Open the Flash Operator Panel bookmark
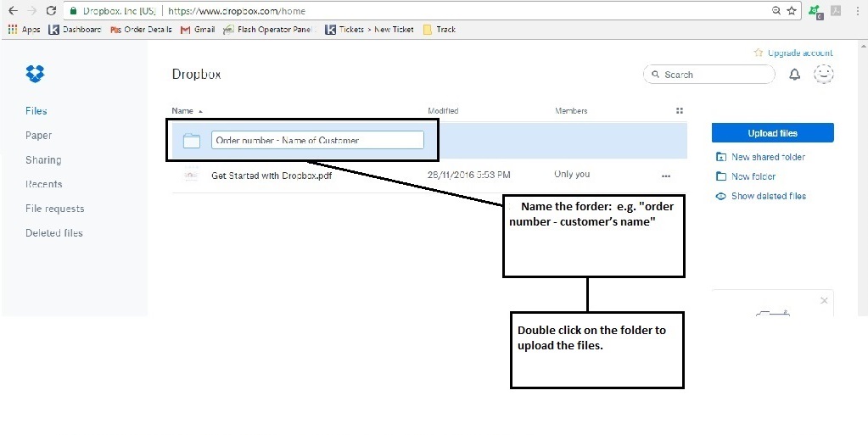 (268, 30)
